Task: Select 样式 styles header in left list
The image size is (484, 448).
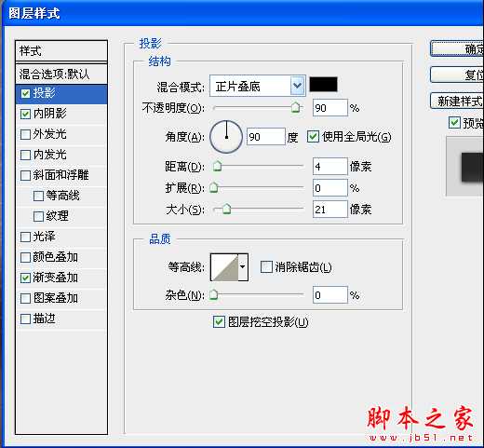Action: [61, 51]
